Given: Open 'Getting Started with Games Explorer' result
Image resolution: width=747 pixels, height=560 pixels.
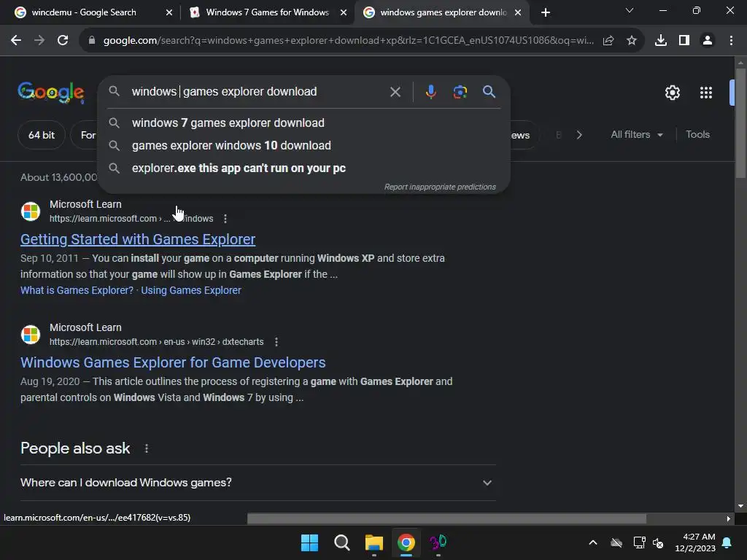Looking at the screenshot, I should (138, 239).
